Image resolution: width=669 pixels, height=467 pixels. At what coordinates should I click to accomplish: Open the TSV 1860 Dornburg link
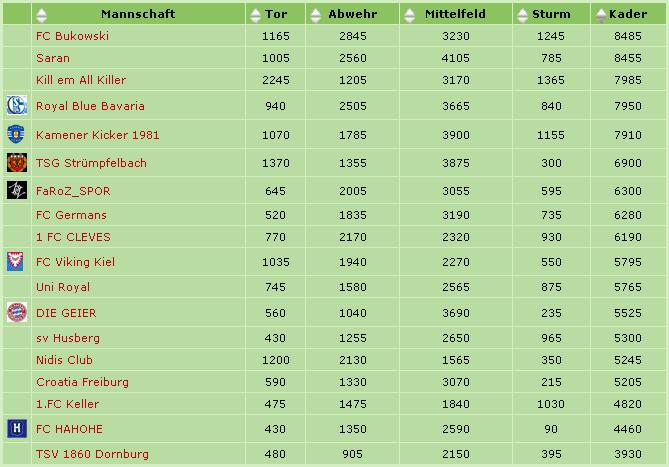(x=92, y=454)
